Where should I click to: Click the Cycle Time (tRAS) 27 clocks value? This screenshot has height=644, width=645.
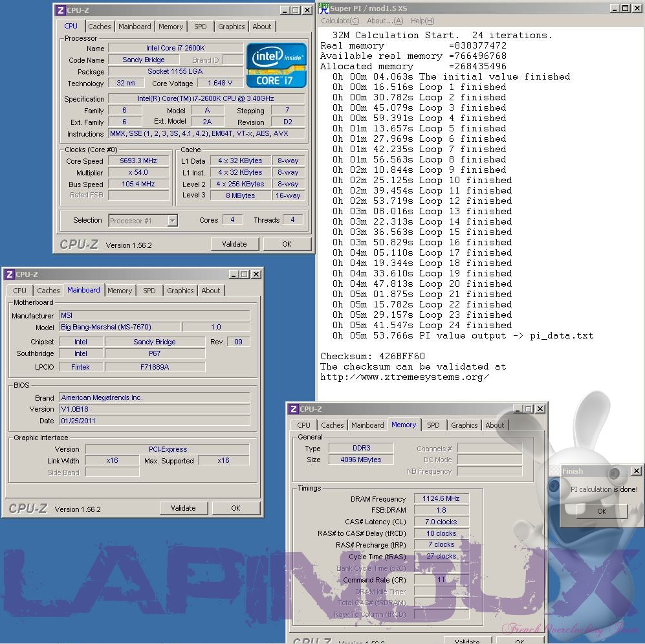tap(441, 557)
